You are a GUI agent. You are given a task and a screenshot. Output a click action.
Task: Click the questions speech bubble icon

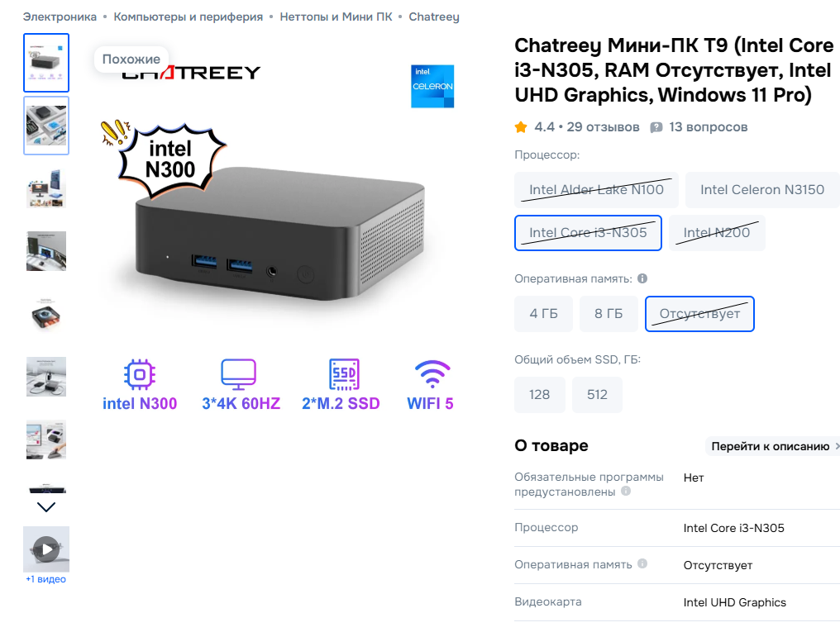[656, 127]
